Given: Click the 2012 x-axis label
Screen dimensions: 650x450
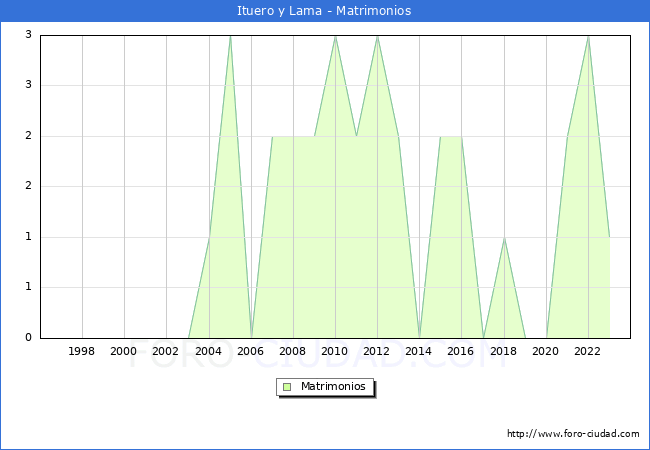Looking at the screenshot, I should click(376, 351).
